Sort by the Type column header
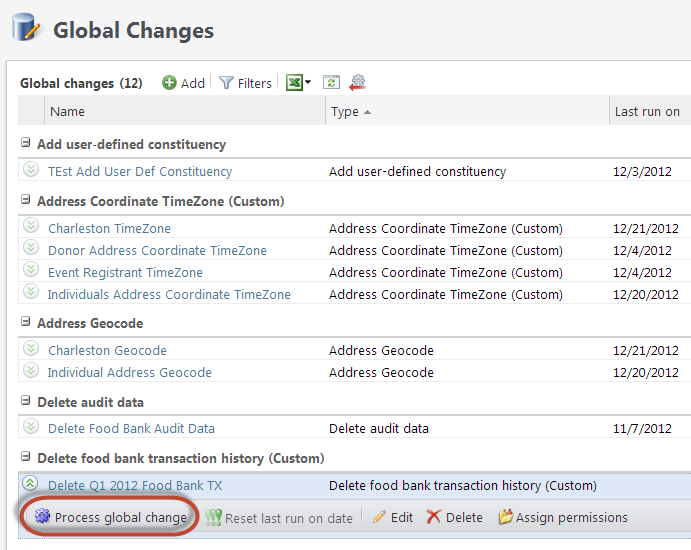 coord(345,111)
